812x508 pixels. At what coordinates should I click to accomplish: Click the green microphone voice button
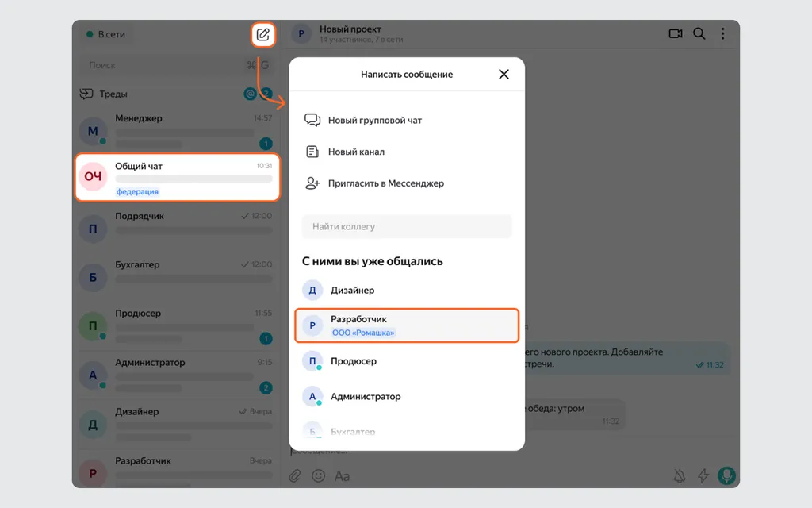726,476
